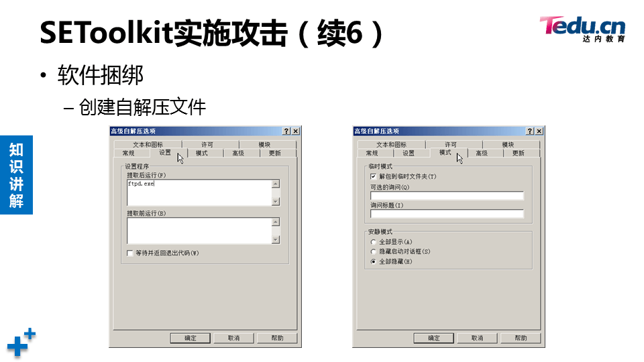This screenshot has height=362, width=644.
Task: Click 取消 button in 临时模式 dialog
Action: click(x=477, y=338)
